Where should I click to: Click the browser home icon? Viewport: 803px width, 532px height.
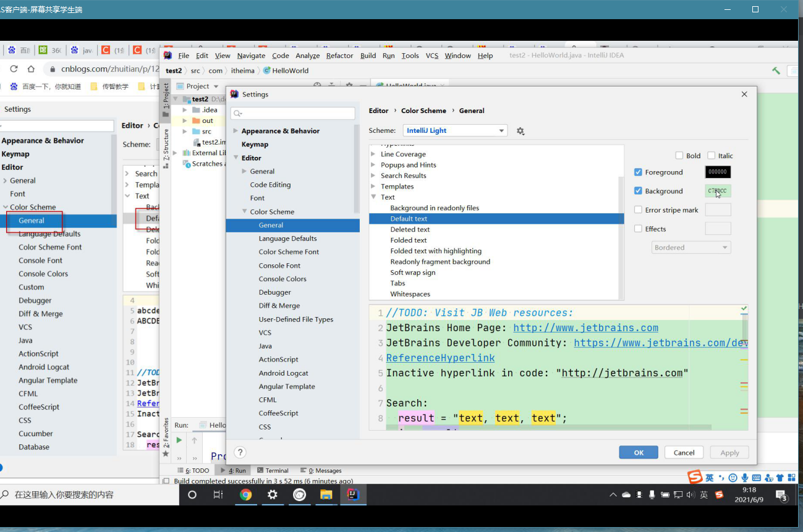click(x=31, y=69)
